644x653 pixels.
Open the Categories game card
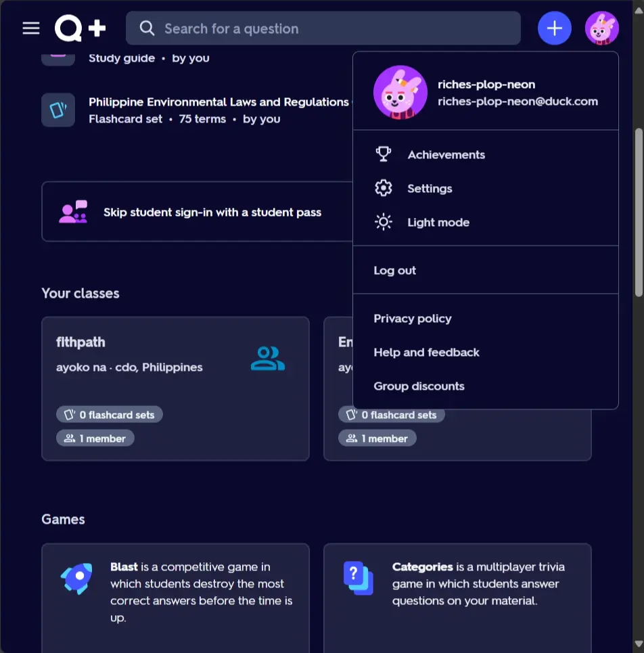click(457, 598)
